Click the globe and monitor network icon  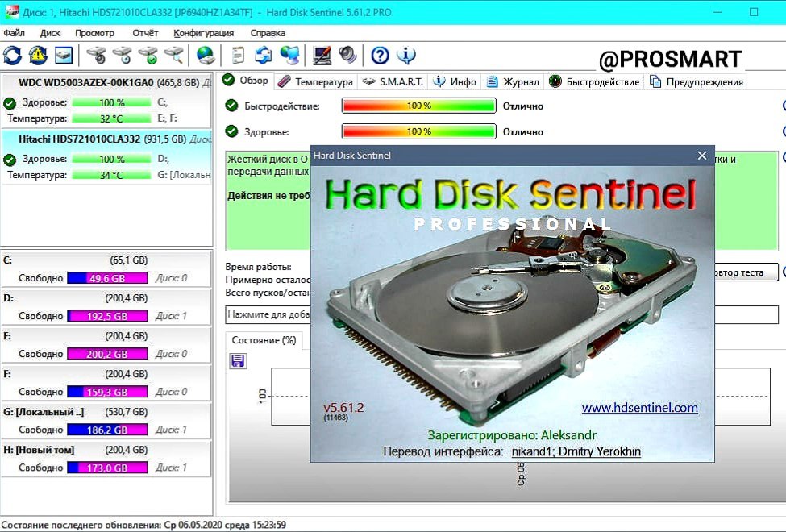click(289, 55)
